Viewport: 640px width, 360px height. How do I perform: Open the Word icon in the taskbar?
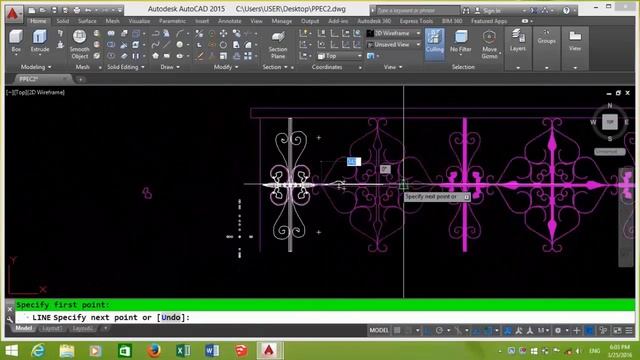(212, 351)
